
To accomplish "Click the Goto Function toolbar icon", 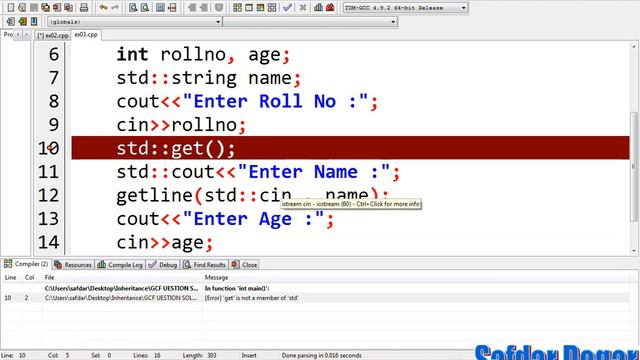I will point(160,7).
